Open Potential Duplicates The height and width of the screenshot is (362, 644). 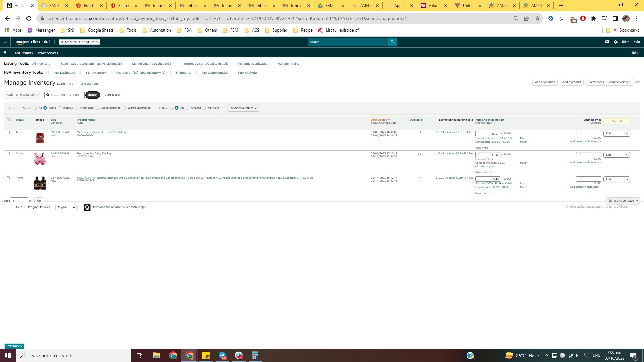[x=253, y=64]
